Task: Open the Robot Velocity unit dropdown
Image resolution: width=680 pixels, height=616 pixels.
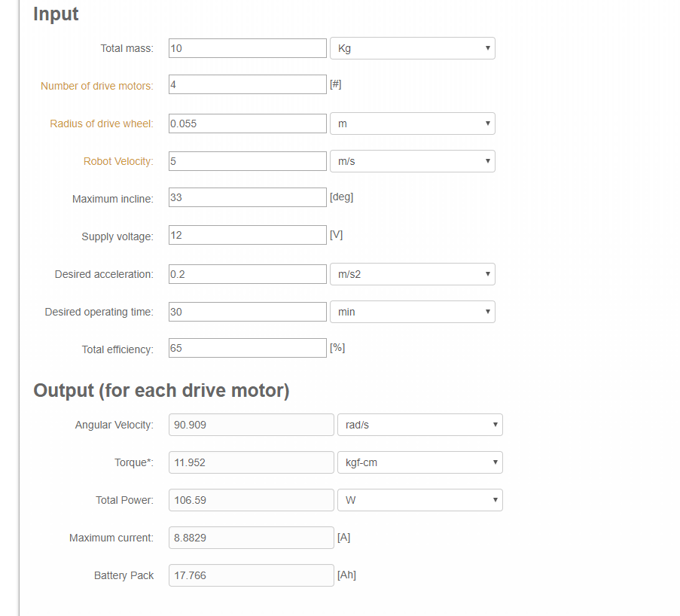Action: (x=412, y=161)
